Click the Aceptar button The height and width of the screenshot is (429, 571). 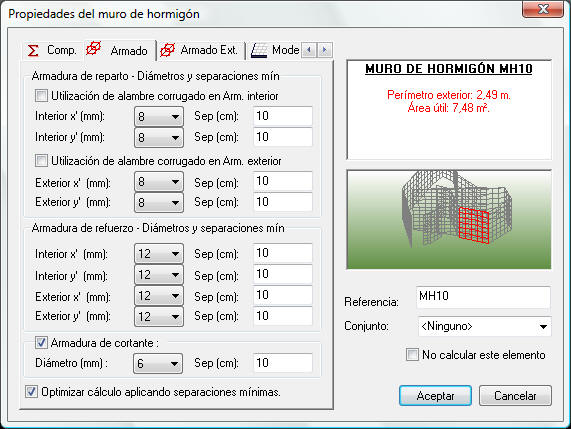(435, 396)
